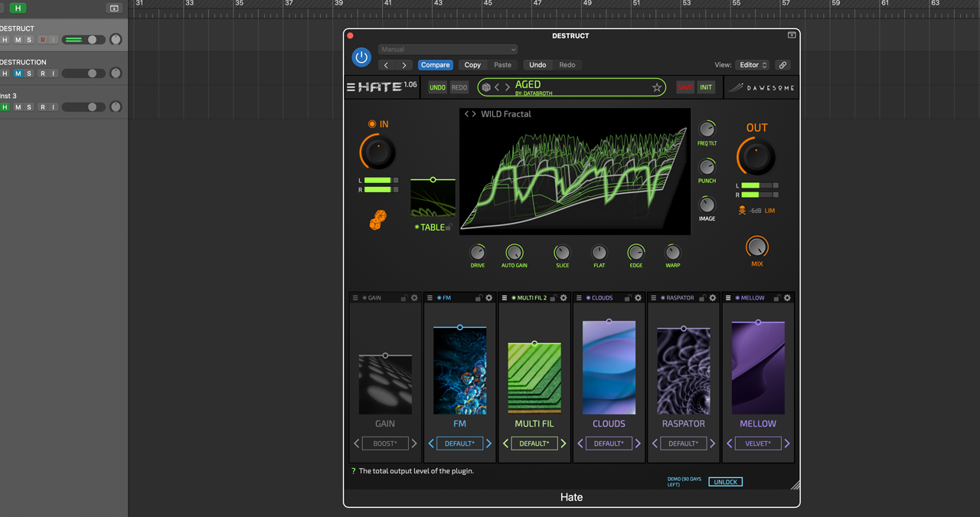Open CLOUDS module gear settings
Viewport: 980px width, 517px height.
(x=638, y=298)
